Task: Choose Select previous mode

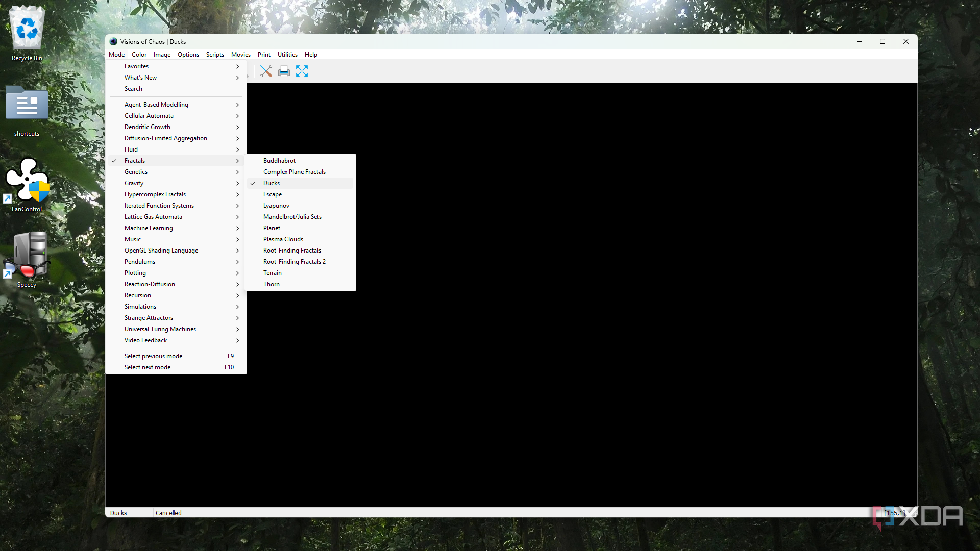Action: point(176,356)
